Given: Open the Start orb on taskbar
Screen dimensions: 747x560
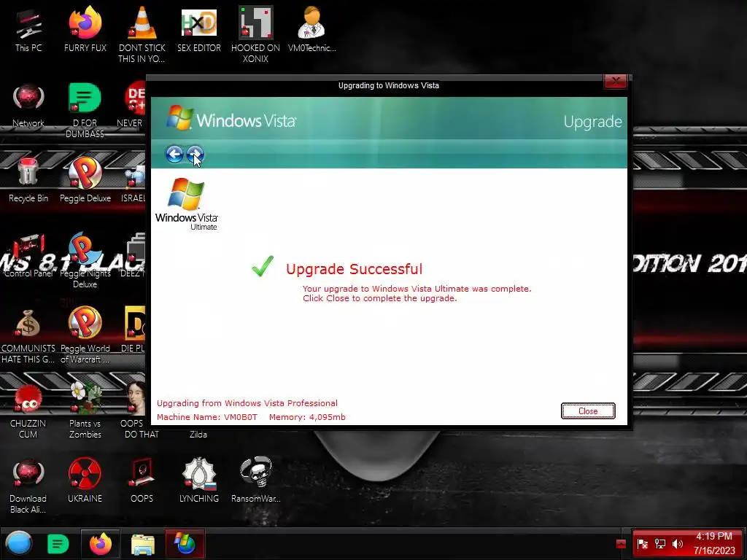Looking at the screenshot, I should (x=19, y=544).
